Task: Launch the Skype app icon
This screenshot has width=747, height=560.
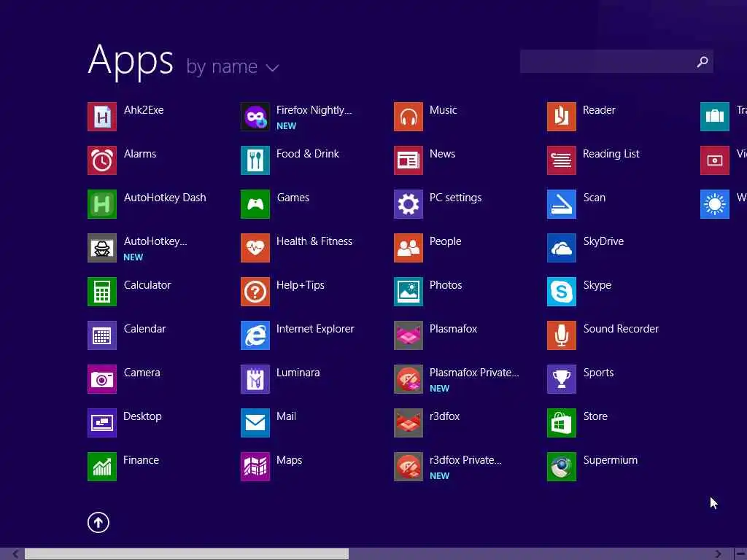Action: (x=562, y=292)
